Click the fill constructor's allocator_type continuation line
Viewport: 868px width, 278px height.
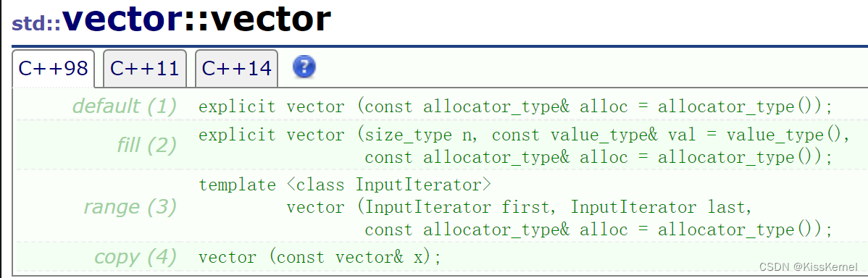598,157
